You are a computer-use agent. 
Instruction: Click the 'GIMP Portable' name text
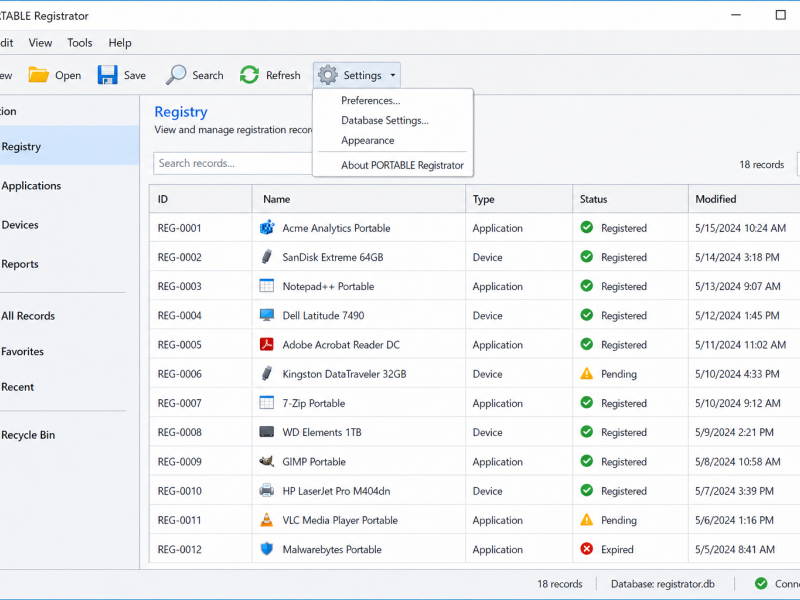click(314, 462)
